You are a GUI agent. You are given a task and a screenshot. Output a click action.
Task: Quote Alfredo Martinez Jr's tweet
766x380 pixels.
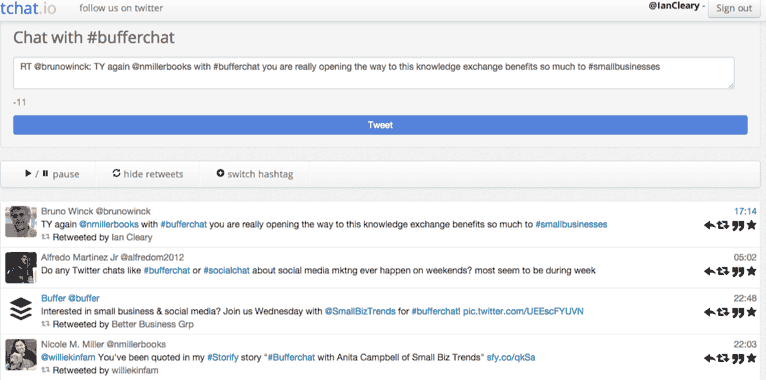click(x=738, y=272)
